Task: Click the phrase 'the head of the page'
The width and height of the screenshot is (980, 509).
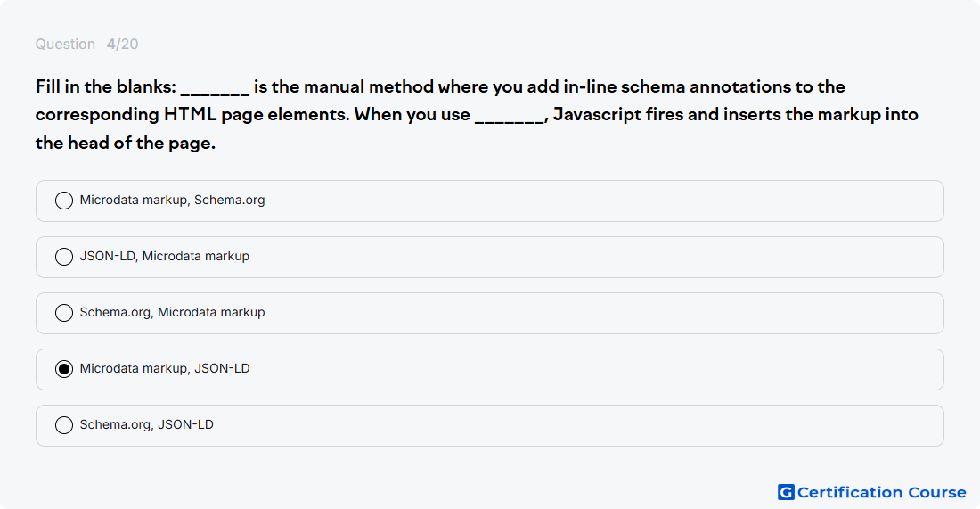Action: click(123, 144)
